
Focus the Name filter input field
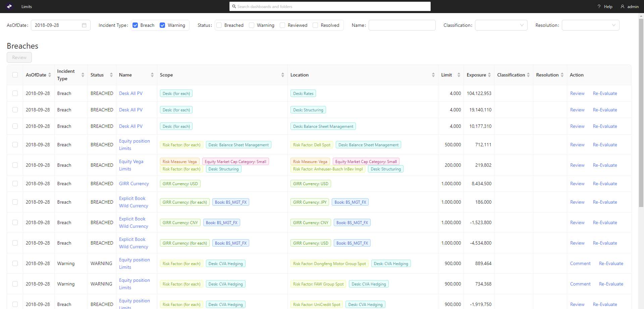coord(402,25)
